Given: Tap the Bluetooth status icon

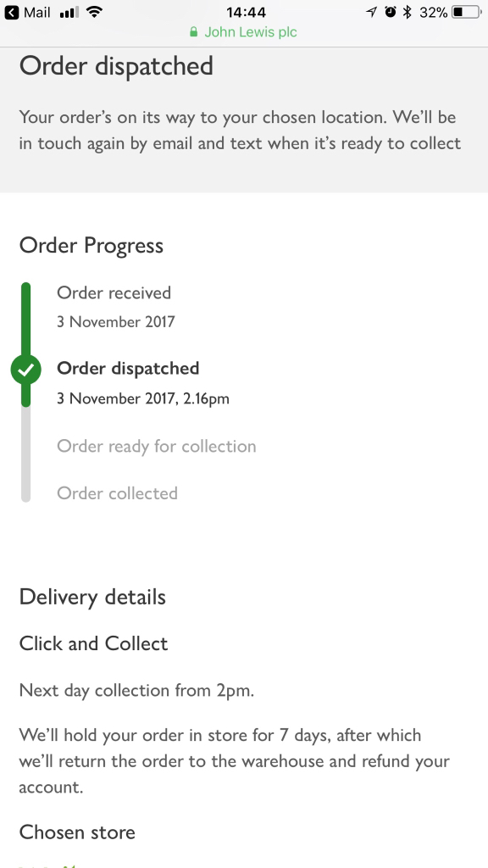Looking at the screenshot, I should 408,12.
